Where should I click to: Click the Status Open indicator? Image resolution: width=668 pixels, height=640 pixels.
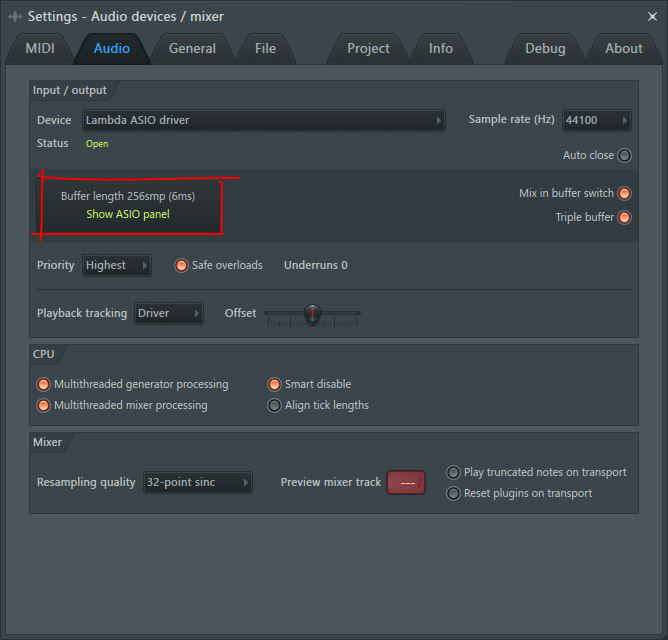(97, 144)
